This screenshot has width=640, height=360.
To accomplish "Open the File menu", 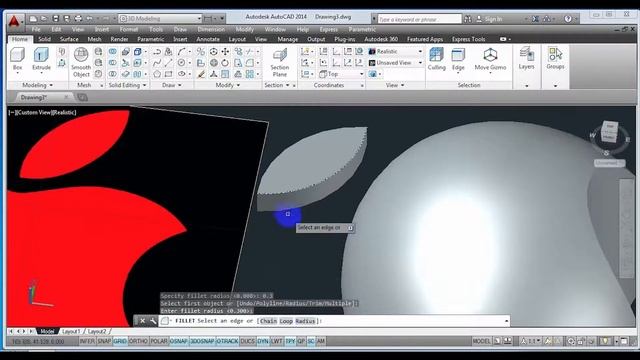I will pyautogui.click(x=36, y=29).
